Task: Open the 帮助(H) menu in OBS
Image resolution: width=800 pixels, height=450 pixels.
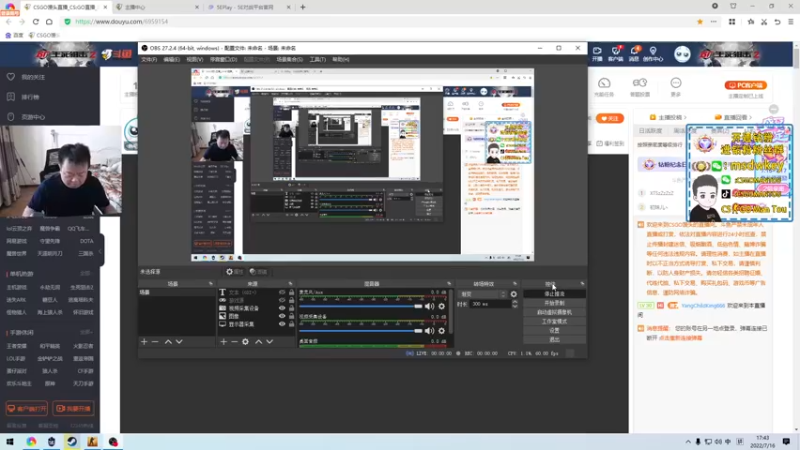Action: click(x=341, y=60)
